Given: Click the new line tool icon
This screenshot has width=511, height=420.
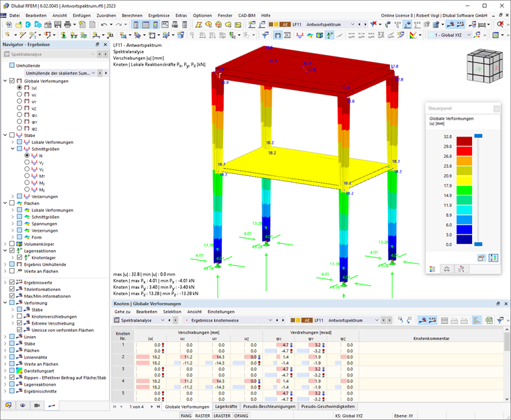Looking at the screenshot, I should [22, 35].
